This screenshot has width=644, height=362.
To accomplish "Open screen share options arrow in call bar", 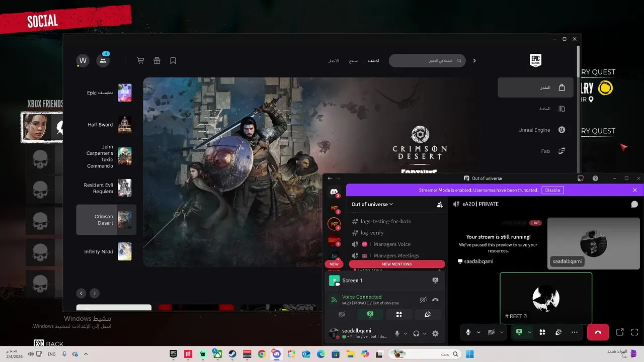I will (530, 332).
